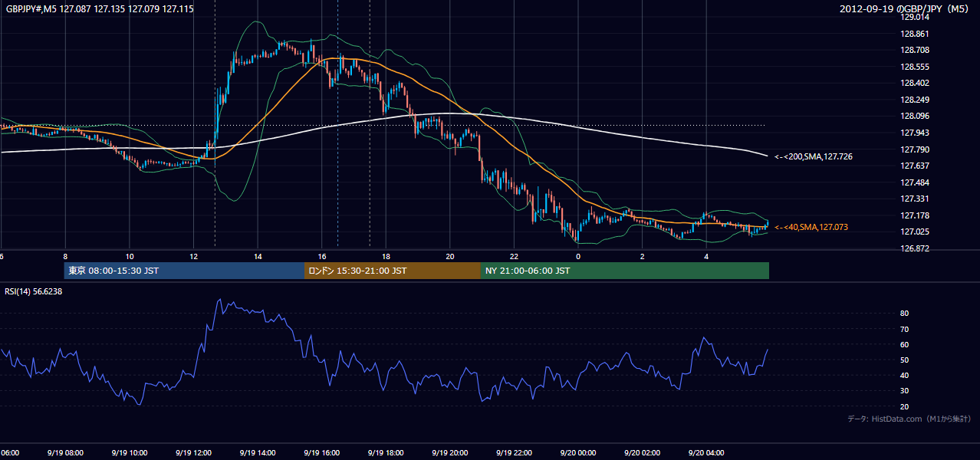Image resolution: width=980 pixels, height=460 pixels.
Task: Select the 200 SMA 127.726 line label
Action: pos(814,156)
